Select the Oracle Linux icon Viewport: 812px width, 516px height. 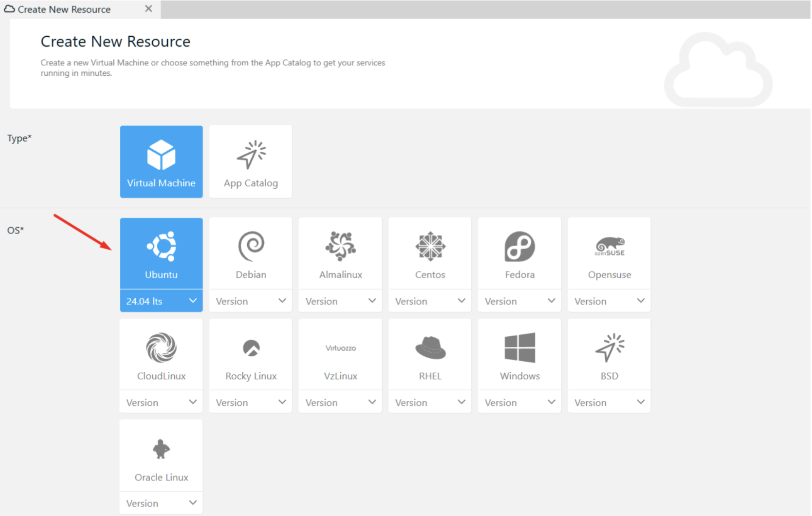[161, 449]
